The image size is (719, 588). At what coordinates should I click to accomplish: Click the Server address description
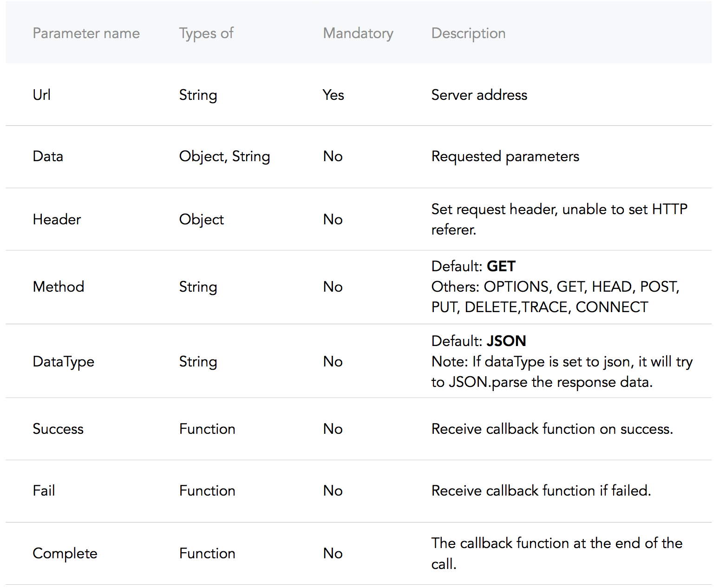(x=479, y=95)
